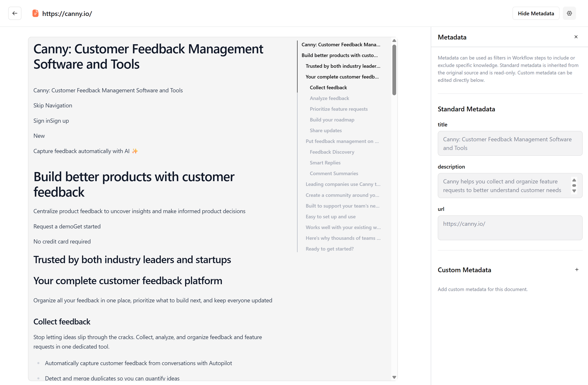588x385 pixels.
Task: Select Analyze feedback outline entry
Action: (329, 98)
